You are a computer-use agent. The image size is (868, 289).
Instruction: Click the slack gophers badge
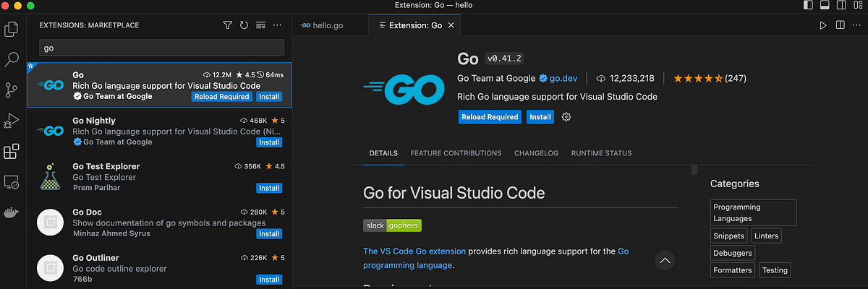click(392, 225)
